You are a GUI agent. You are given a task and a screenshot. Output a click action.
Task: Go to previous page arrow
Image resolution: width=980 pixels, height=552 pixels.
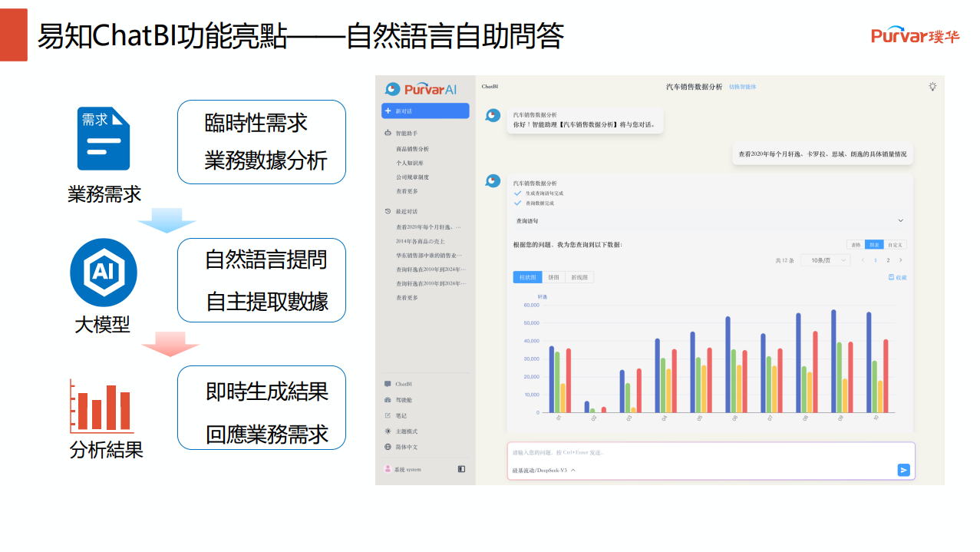pos(863,260)
